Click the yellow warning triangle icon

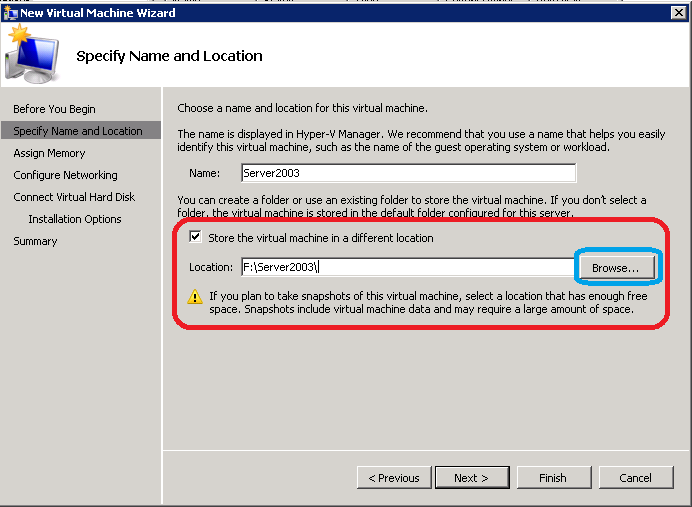196,296
